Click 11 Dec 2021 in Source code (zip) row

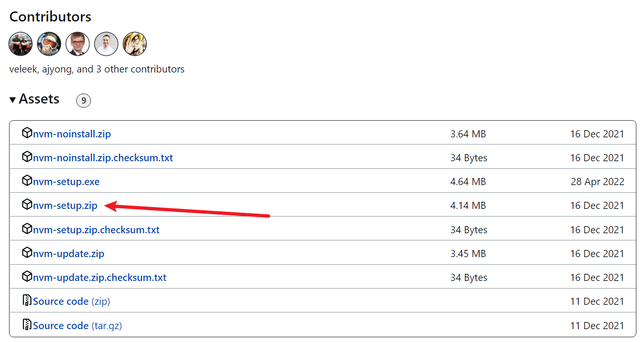[597, 301]
